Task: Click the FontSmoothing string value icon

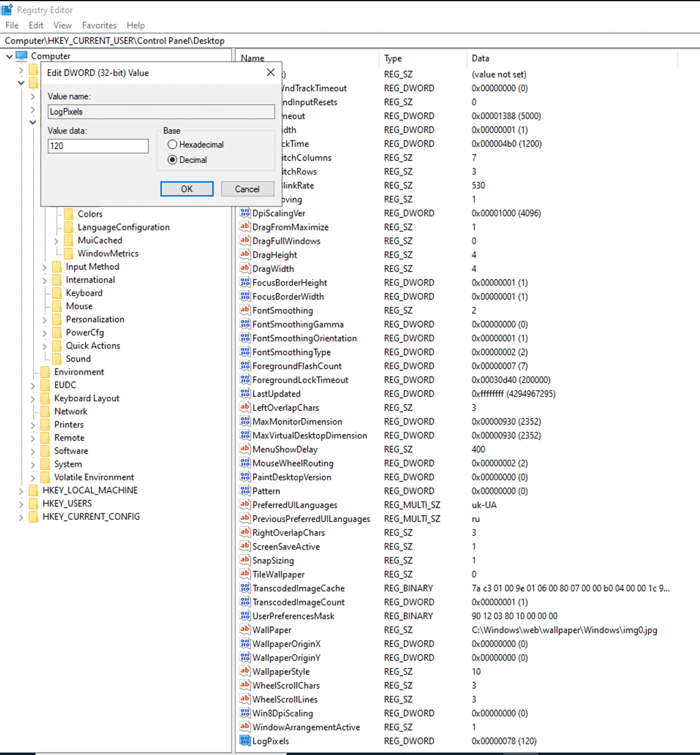Action: point(245,310)
